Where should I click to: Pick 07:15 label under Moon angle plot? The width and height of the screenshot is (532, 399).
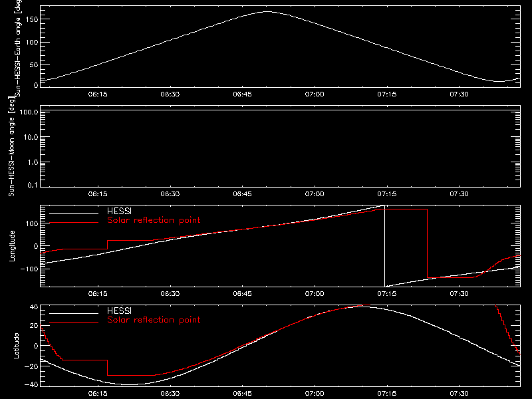tap(387, 194)
